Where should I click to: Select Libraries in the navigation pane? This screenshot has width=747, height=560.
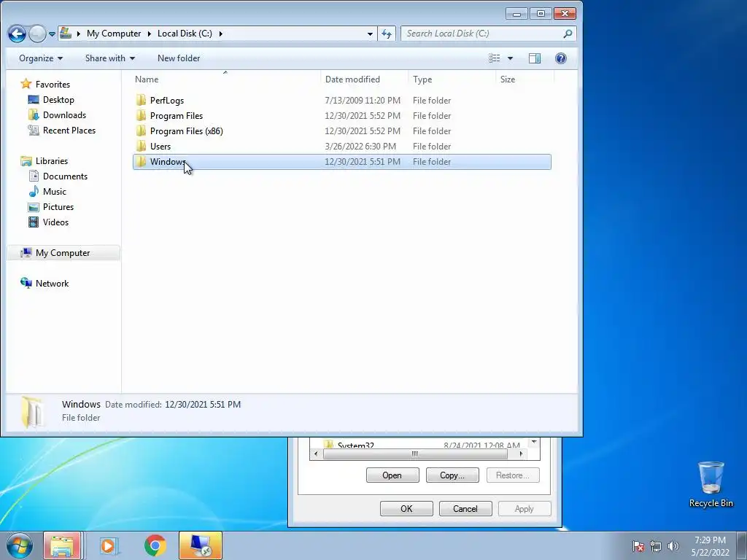pyautogui.click(x=52, y=161)
